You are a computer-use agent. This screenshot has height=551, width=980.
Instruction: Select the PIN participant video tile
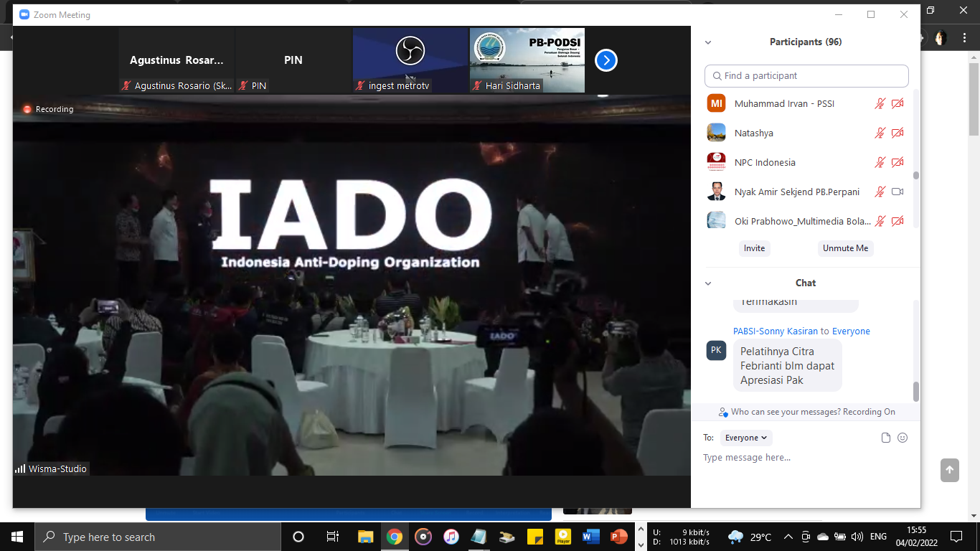(x=293, y=60)
